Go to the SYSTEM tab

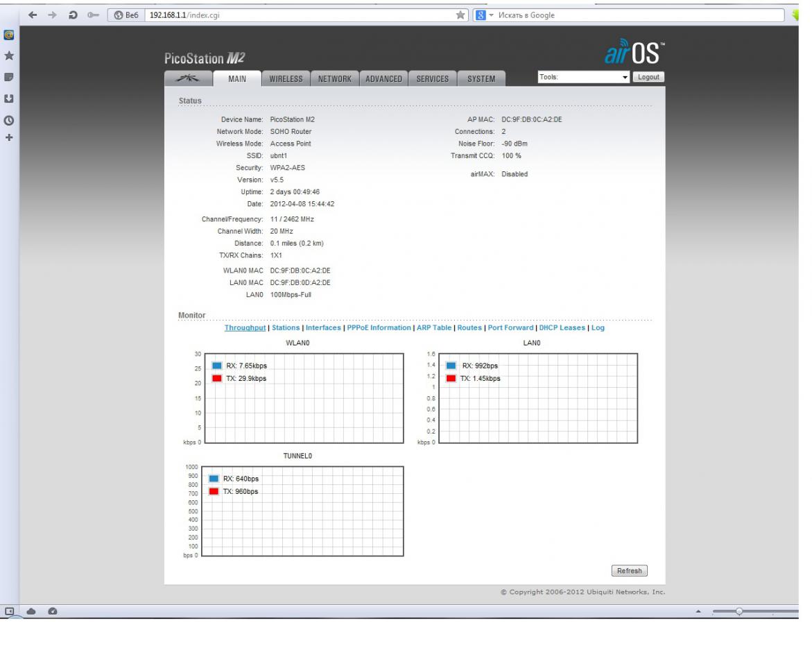pyautogui.click(x=481, y=78)
